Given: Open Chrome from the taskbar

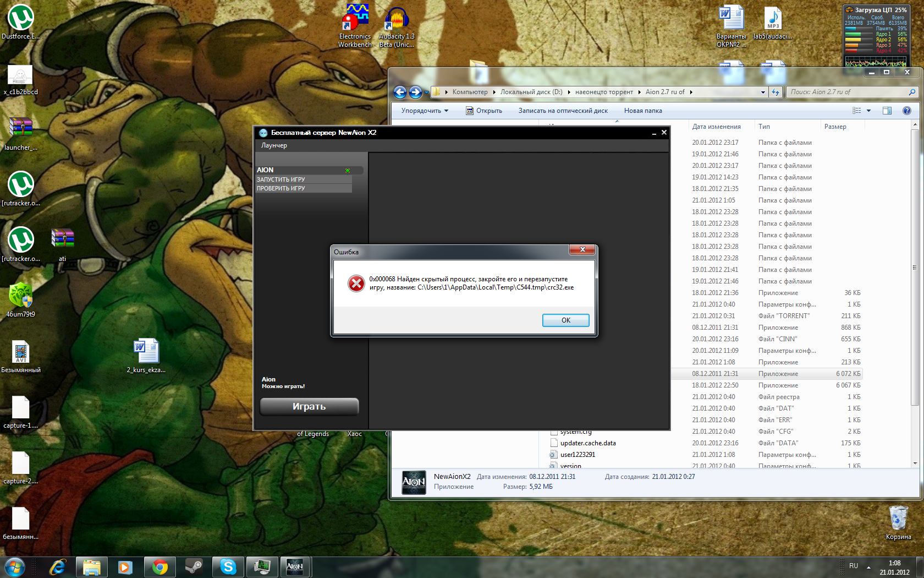Looking at the screenshot, I should pos(160,567).
